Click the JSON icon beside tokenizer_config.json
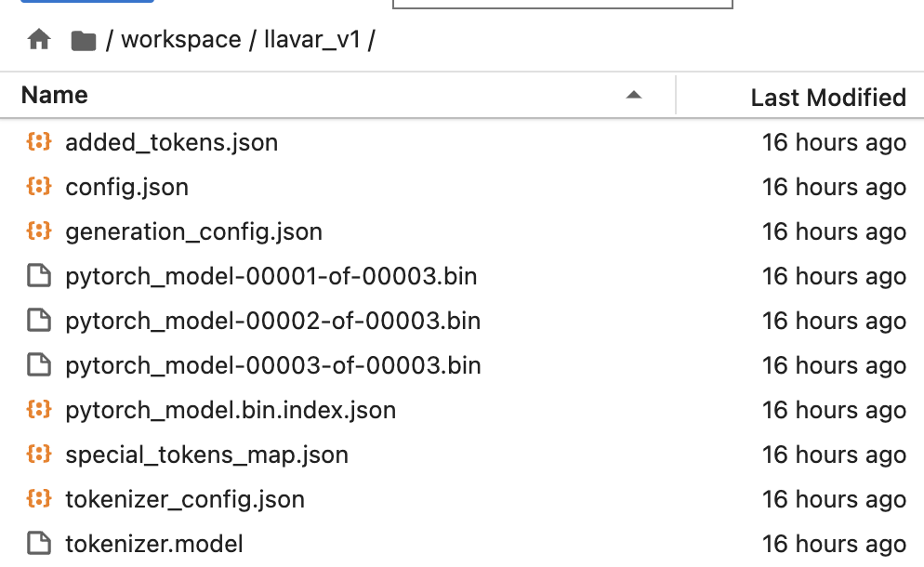Viewport: 924px width, 567px height. pos(38,499)
